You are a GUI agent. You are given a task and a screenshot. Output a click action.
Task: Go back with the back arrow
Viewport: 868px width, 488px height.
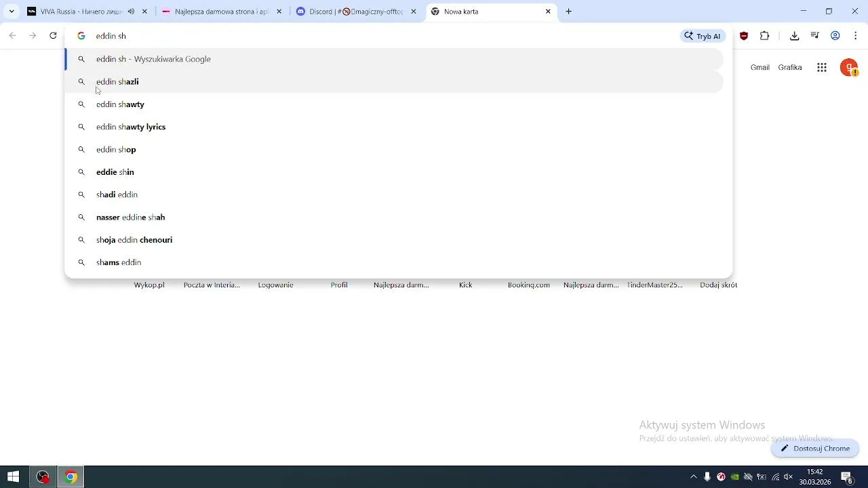pyautogui.click(x=12, y=36)
